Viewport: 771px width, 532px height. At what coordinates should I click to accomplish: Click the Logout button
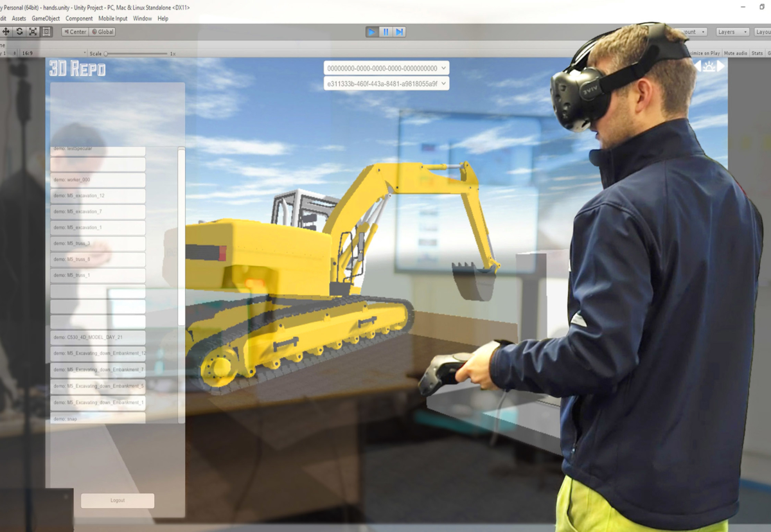[118, 501]
